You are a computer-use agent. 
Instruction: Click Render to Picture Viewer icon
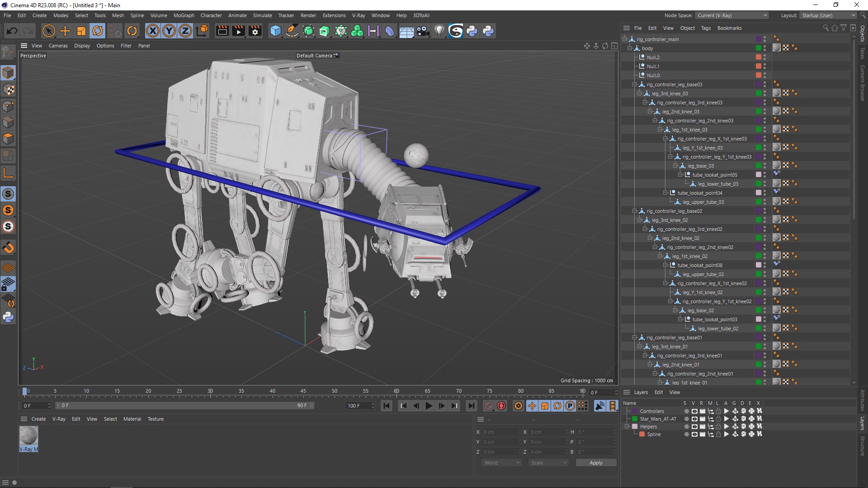[238, 31]
